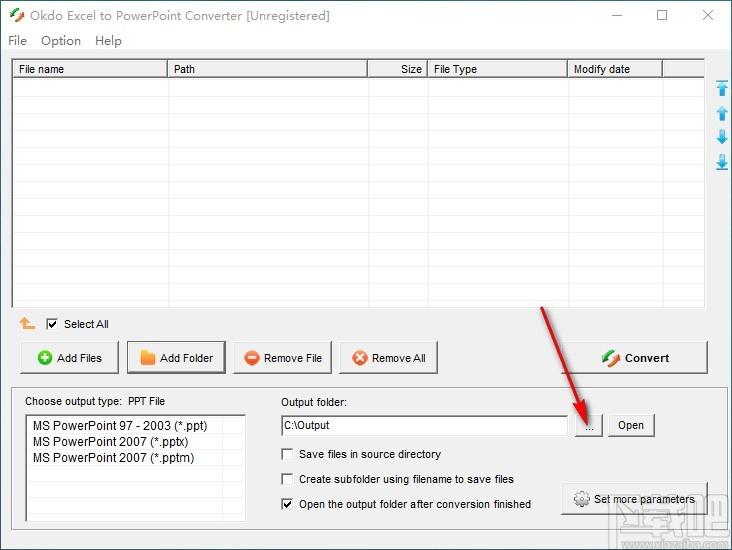Click the Open output folder button
Screen dimensions: 732x550
click(x=631, y=425)
